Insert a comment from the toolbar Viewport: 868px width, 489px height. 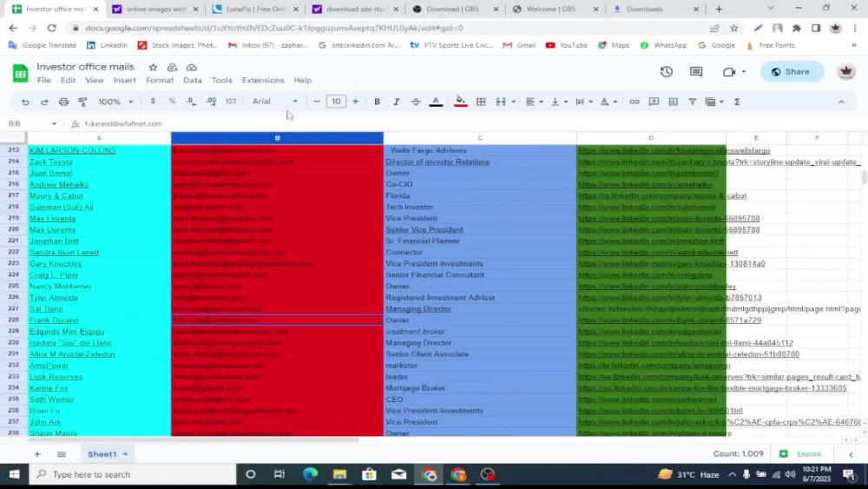654,102
